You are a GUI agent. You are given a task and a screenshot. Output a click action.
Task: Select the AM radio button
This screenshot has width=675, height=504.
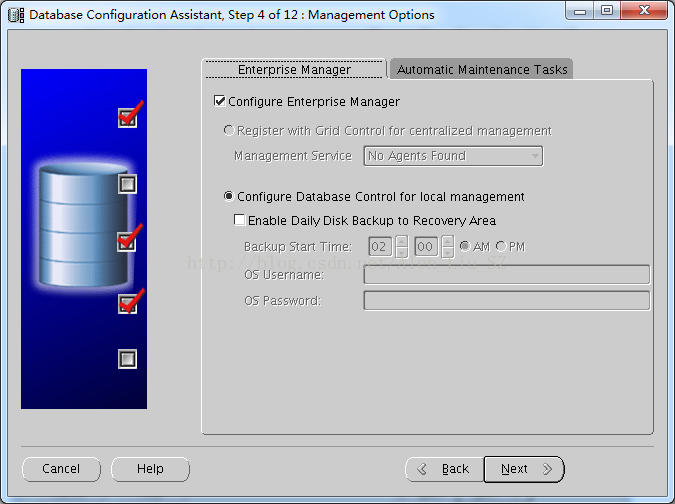[x=464, y=246]
